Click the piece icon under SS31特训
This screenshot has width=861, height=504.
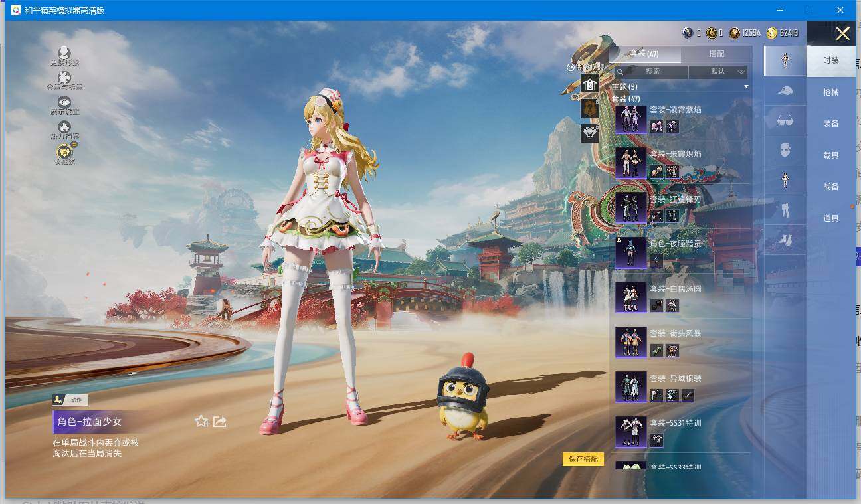[x=656, y=440]
